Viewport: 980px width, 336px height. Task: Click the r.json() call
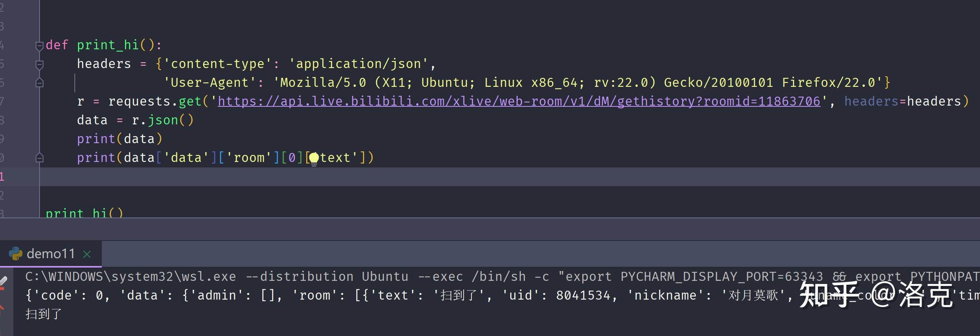[x=162, y=120]
